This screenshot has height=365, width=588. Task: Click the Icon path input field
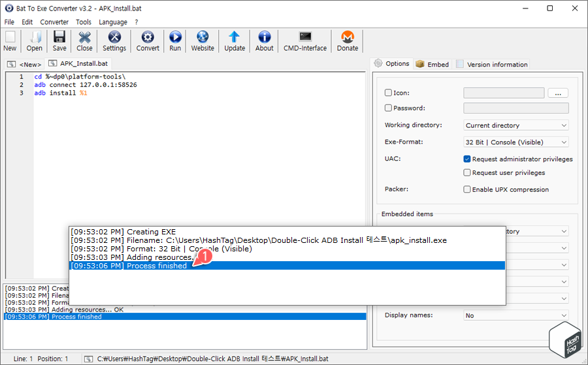point(504,93)
